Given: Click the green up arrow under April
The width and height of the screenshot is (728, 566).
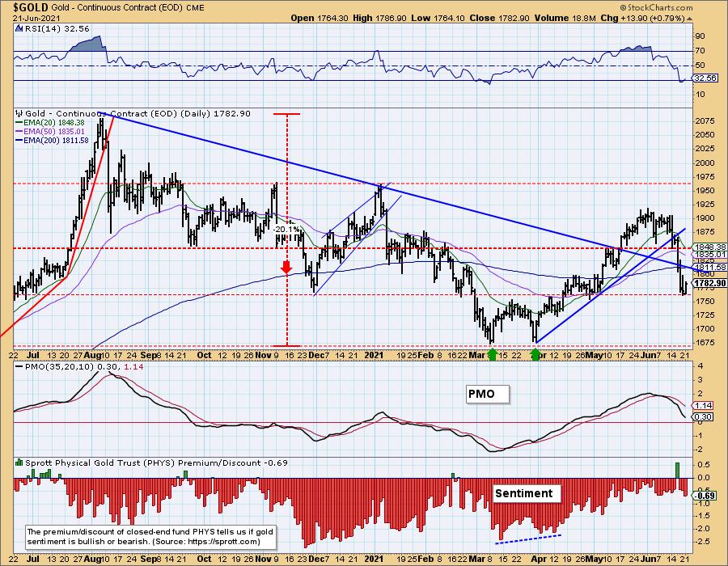Looking at the screenshot, I should [x=535, y=355].
